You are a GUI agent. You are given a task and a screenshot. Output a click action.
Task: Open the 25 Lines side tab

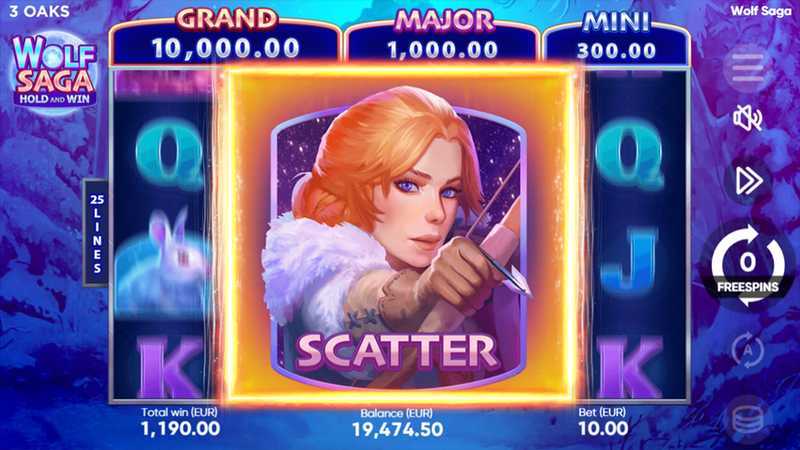tap(96, 233)
